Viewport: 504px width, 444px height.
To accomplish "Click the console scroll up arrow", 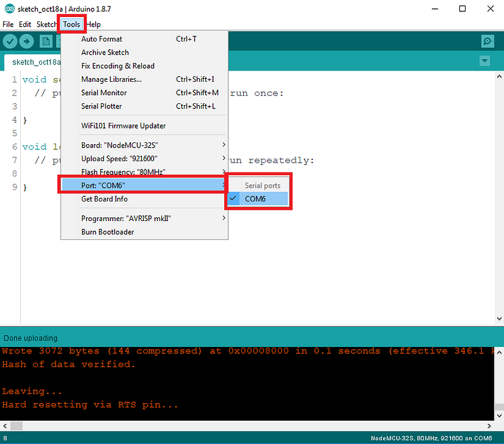I will (499, 353).
